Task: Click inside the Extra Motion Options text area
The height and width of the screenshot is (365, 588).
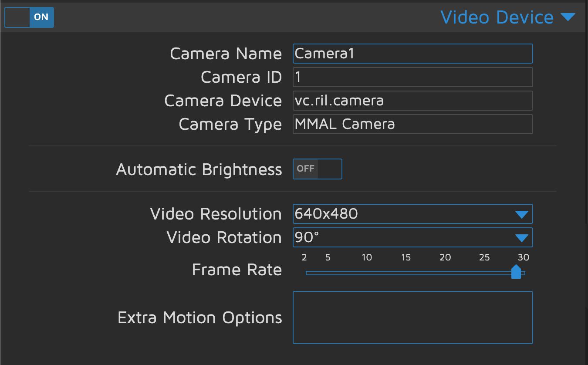Action: pyautogui.click(x=412, y=318)
